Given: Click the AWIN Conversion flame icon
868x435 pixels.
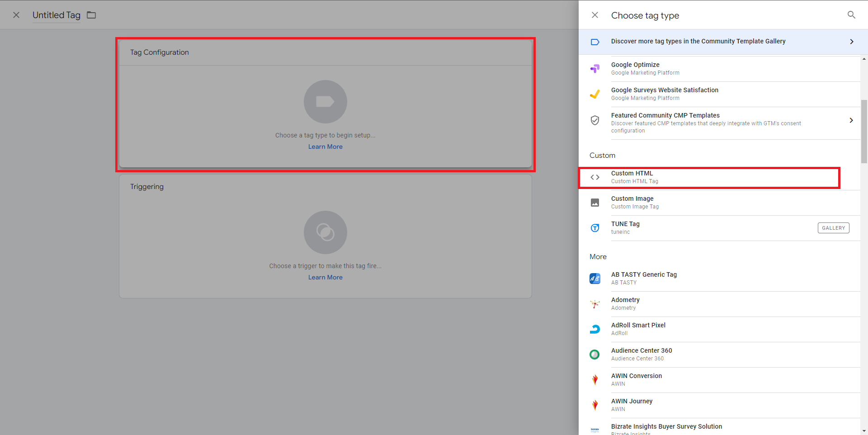Looking at the screenshot, I should [x=595, y=380].
